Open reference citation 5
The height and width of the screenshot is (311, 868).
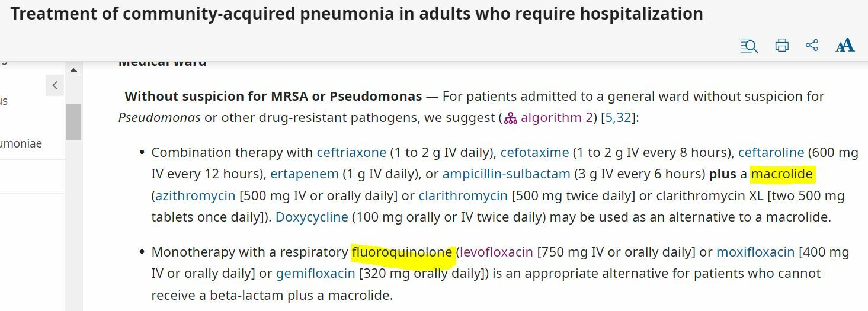[x=609, y=118]
